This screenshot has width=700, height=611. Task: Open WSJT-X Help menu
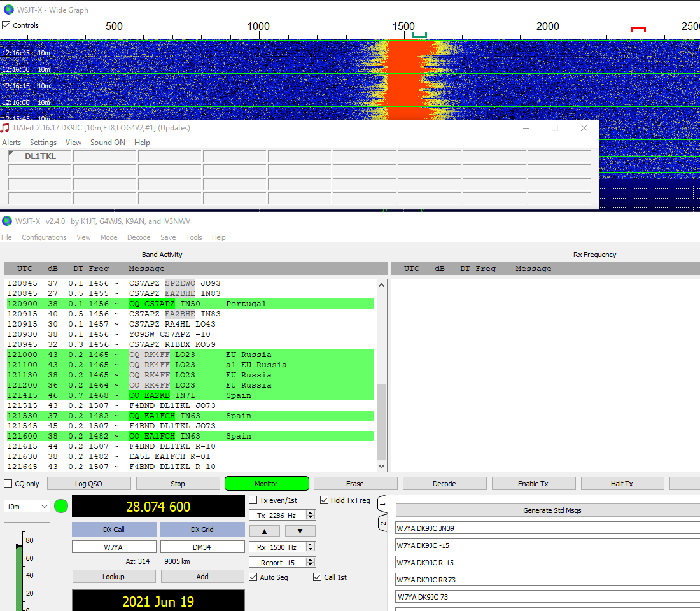[x=218, y=237]
